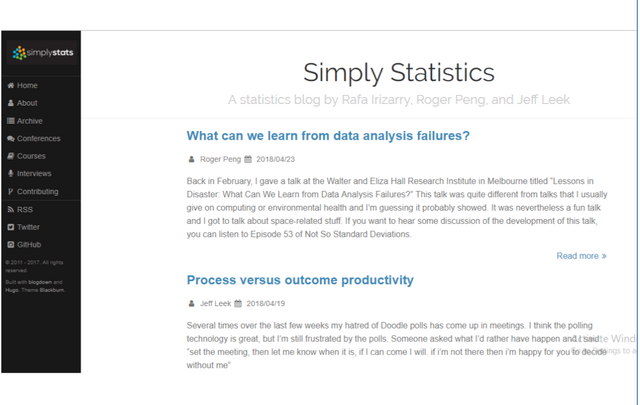The height and width of the screenshot is (405, 640).
Task: Click the Twitter icon in sidebar
Action: point(10,227)
